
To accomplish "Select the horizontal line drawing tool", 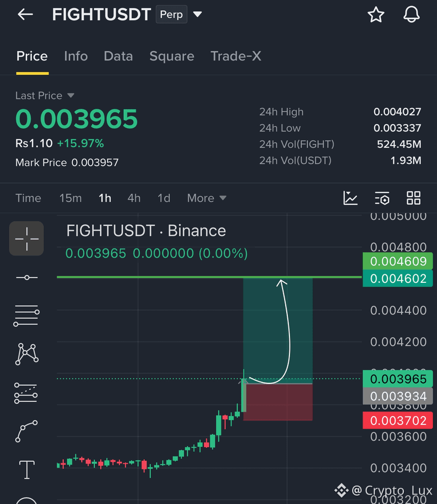I will (x=27, y=278).
